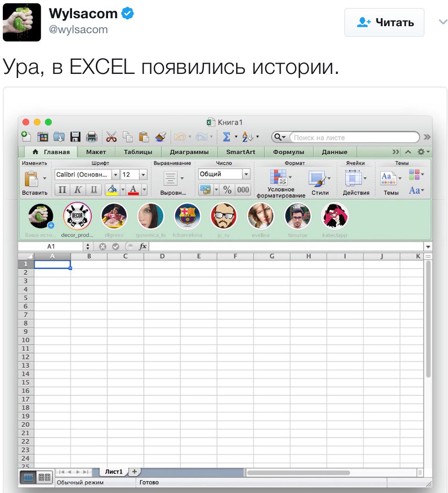Open font color dropdown arrow
This screenshot has width=448, height=493.
145,189
